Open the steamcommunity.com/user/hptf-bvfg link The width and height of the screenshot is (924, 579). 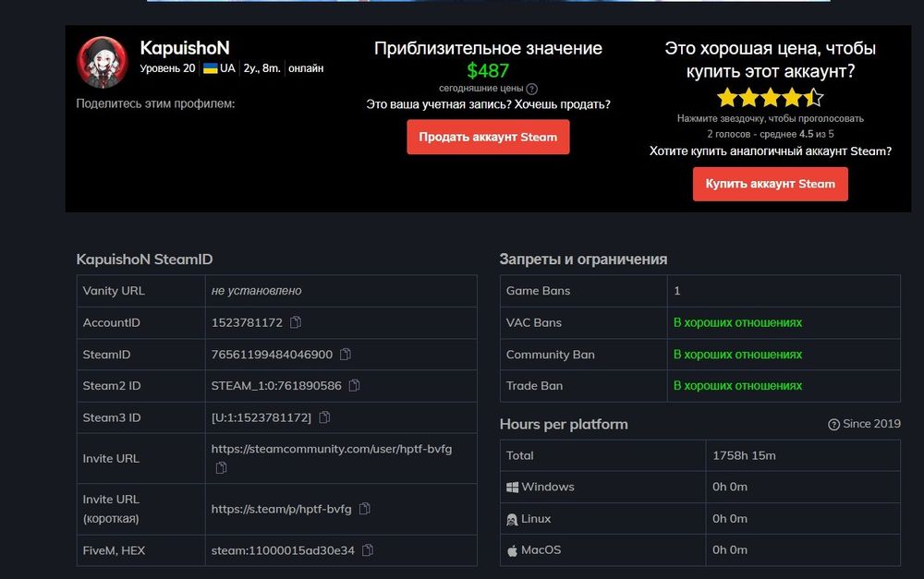click(331, 449)
